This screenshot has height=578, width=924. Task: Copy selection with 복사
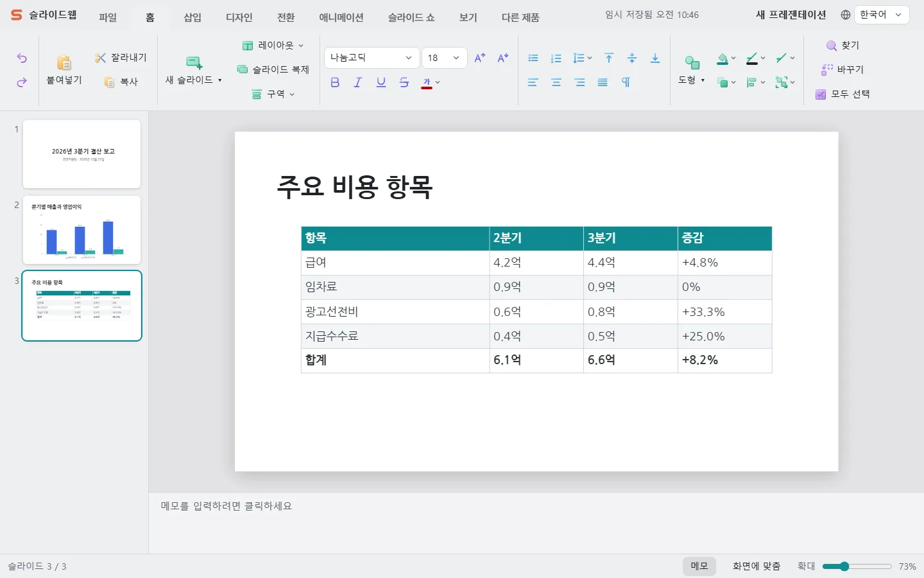coord(121,82)
